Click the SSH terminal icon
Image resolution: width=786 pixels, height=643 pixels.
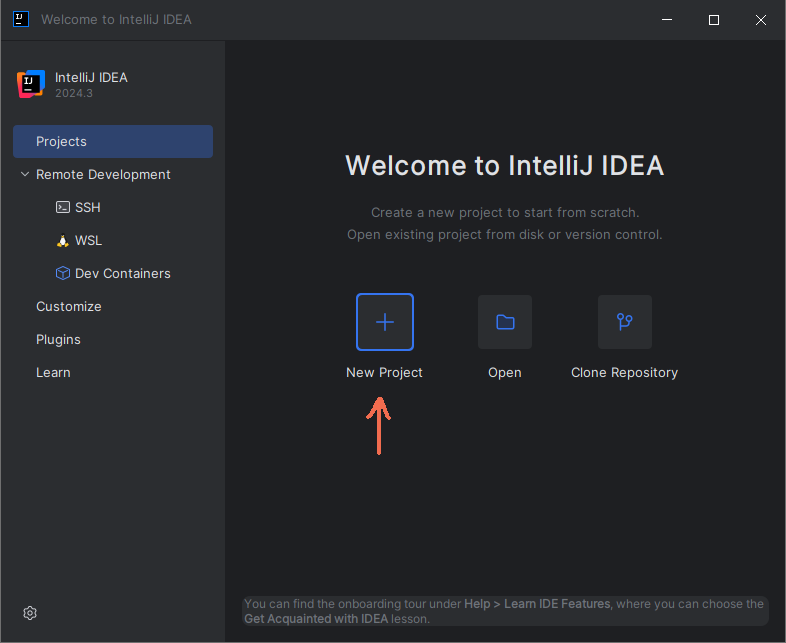click(x=63, y=208)
